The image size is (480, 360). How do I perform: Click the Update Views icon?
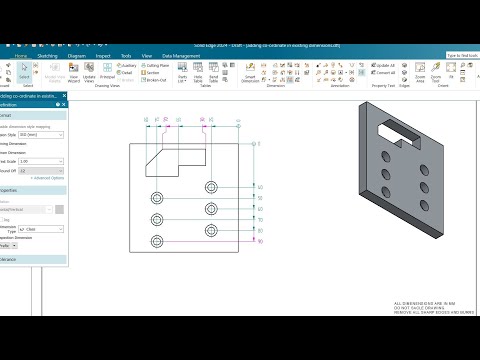point(89,72)
